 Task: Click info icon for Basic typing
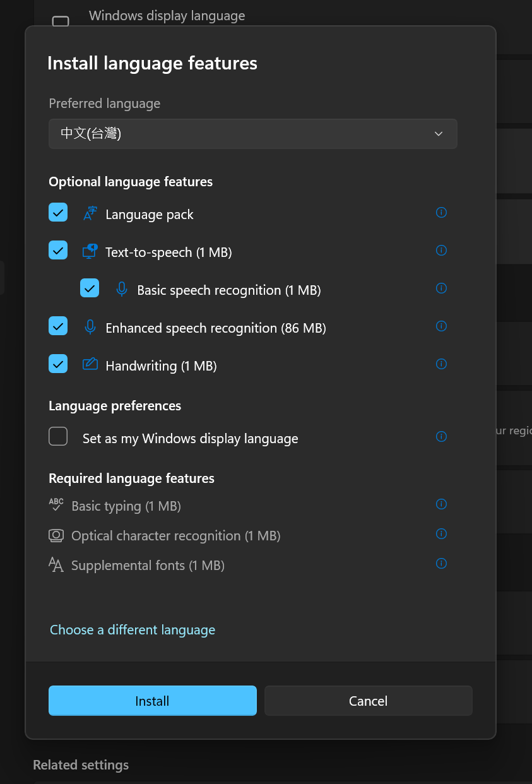441,504
